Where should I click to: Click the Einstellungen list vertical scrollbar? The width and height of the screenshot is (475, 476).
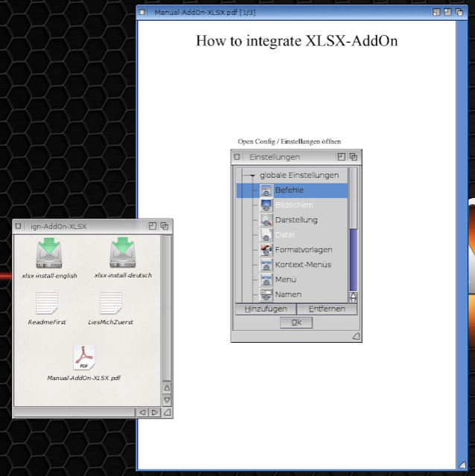354,223
